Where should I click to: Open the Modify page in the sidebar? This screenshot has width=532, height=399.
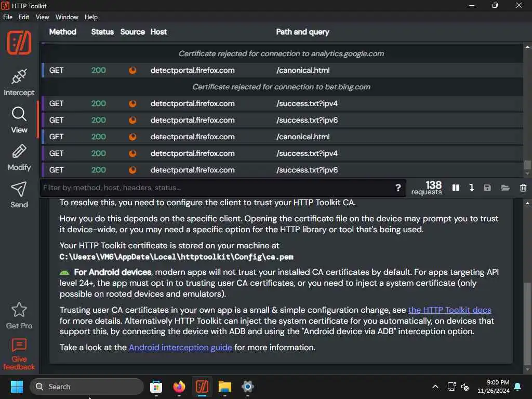coord(19,157)
